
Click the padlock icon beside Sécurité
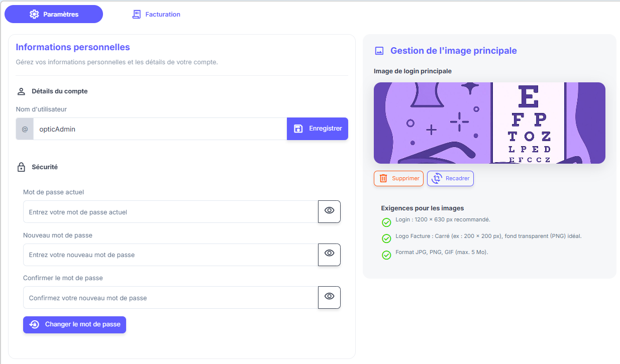click(x=21, y=167)
